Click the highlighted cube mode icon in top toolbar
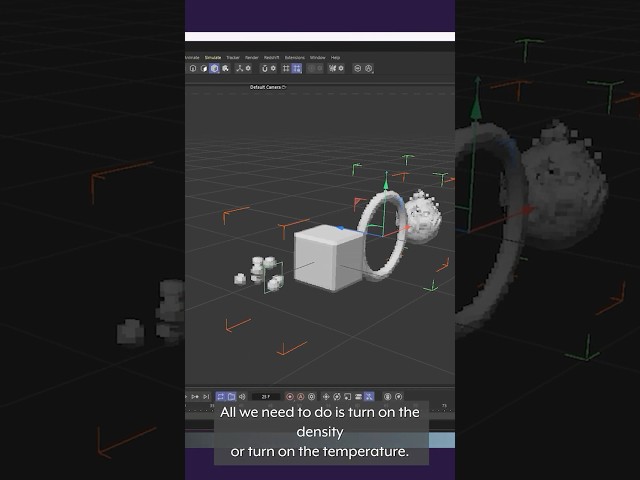Viewport: 640px width, 480px height. coord(214,69)
